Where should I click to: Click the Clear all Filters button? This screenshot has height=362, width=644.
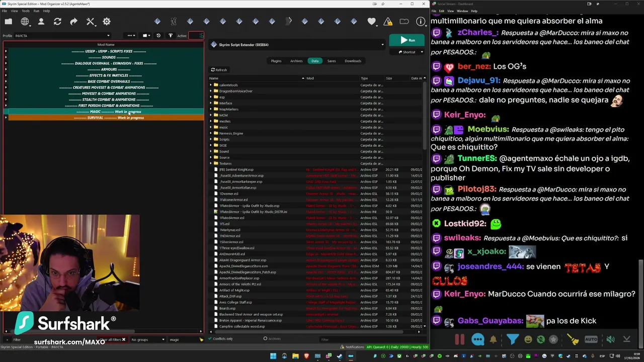[112, 339]
